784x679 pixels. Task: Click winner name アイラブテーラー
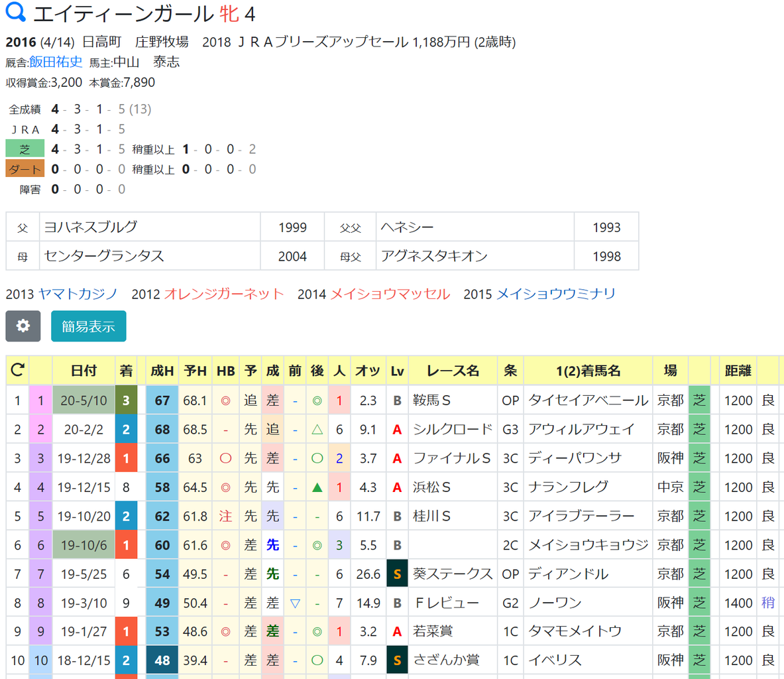click(581, 516)
